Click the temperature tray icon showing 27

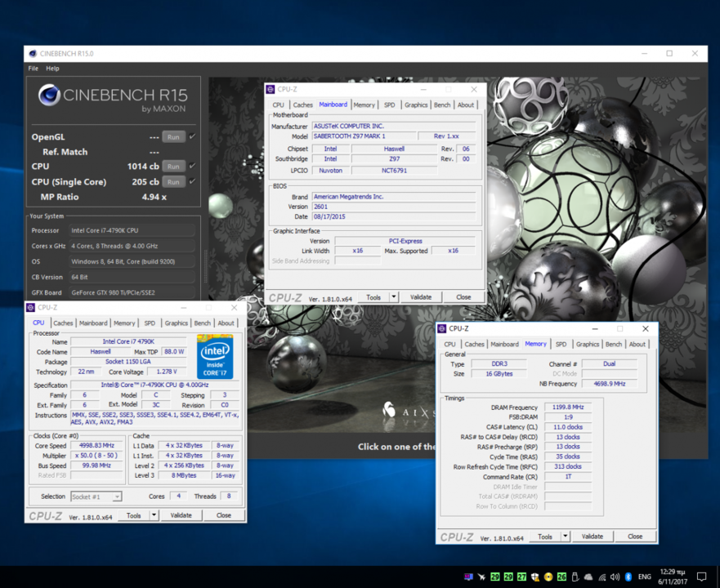tap(521, 577)
